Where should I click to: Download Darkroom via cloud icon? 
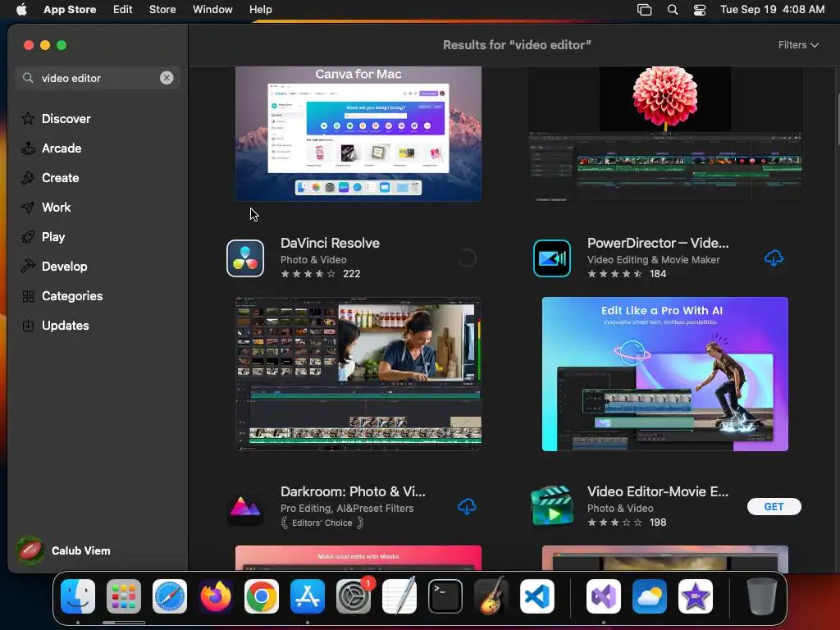tap(467, 507)
